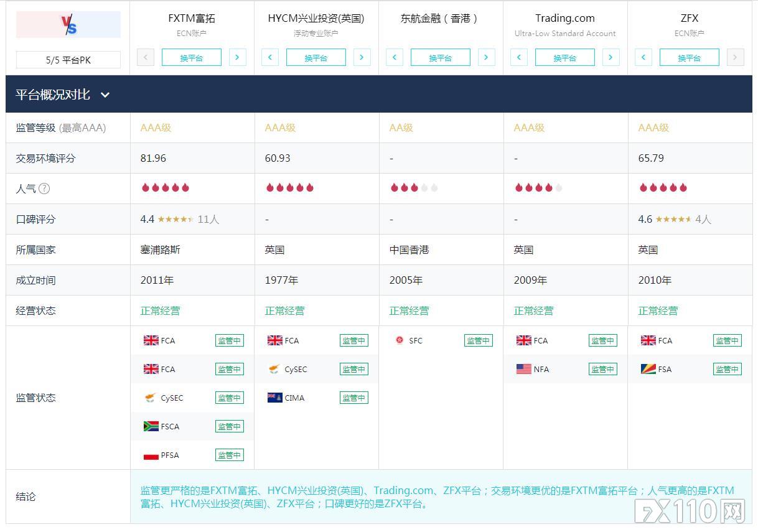
Task: Click next arrow under ZFX
Action: [735, 58]
